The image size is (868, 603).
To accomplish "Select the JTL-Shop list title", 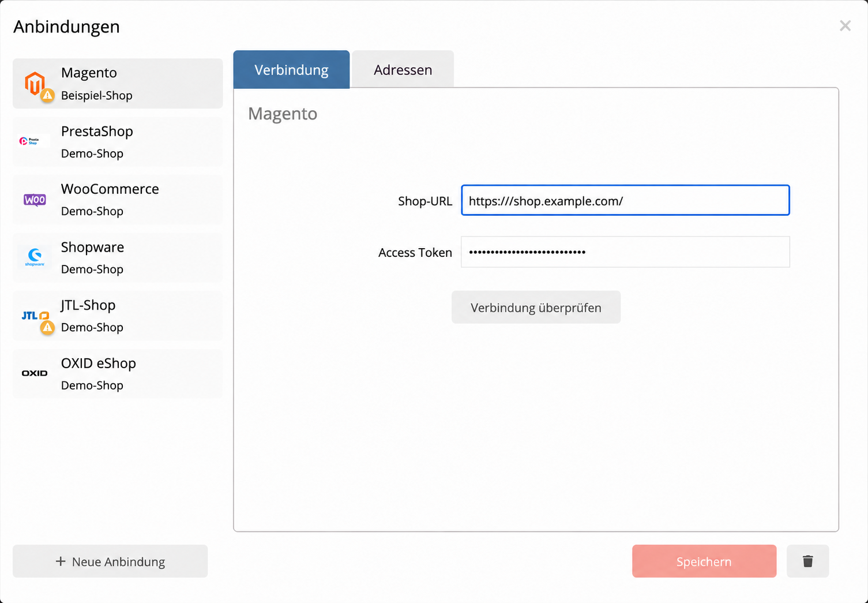I will point(88,305).
